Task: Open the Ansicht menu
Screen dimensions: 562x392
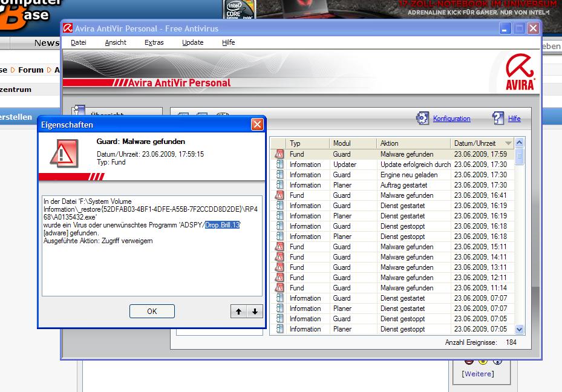Action: pos(116,42)
